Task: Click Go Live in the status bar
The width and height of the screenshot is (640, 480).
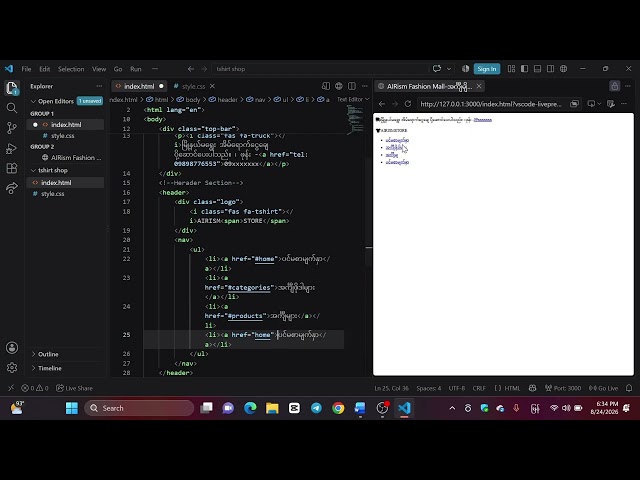Action: pos(603,388)
